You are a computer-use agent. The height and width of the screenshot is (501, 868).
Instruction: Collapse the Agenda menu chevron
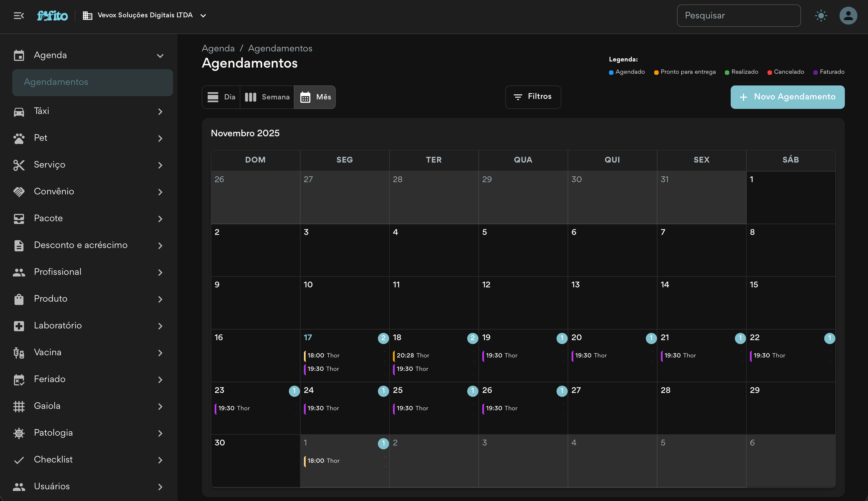[x=160, y=56]
